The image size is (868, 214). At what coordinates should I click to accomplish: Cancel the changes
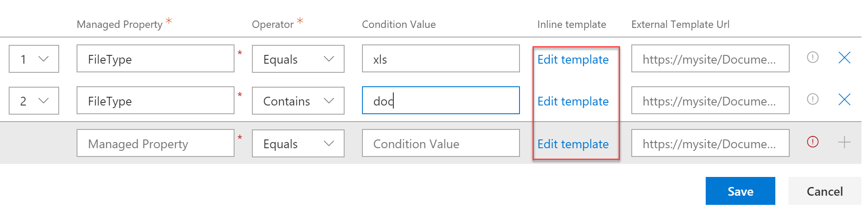pyautogui.click(x=825, y=191)
